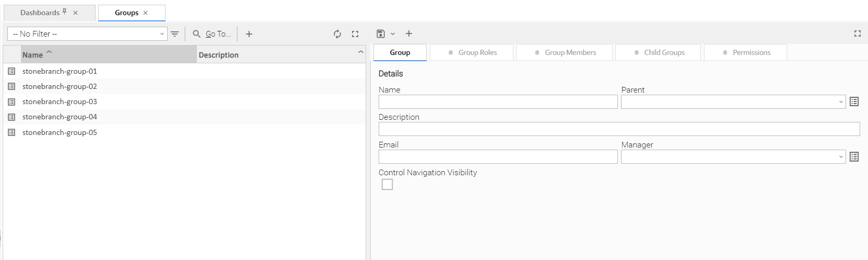Open the Parent group details icon
This screenshot has width=868, height=260.
click(x=854, y=101)
